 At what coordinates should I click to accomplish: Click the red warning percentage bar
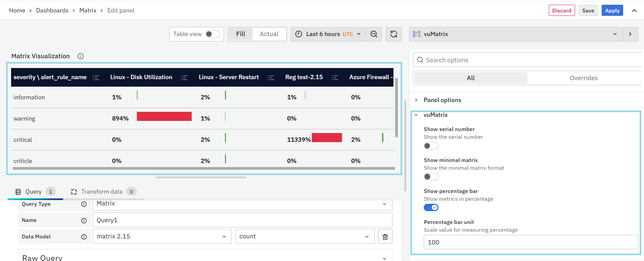(x=164, y=117)
